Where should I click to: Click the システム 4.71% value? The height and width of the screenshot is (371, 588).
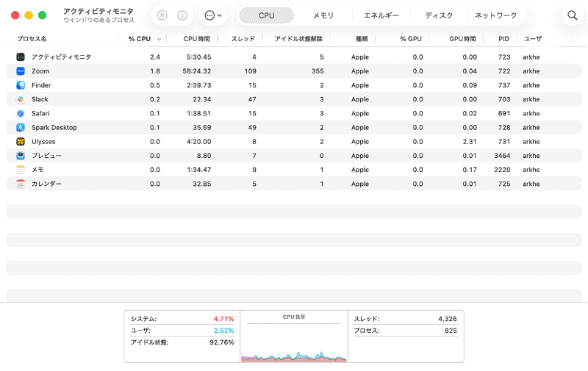[x=224, y=319]
